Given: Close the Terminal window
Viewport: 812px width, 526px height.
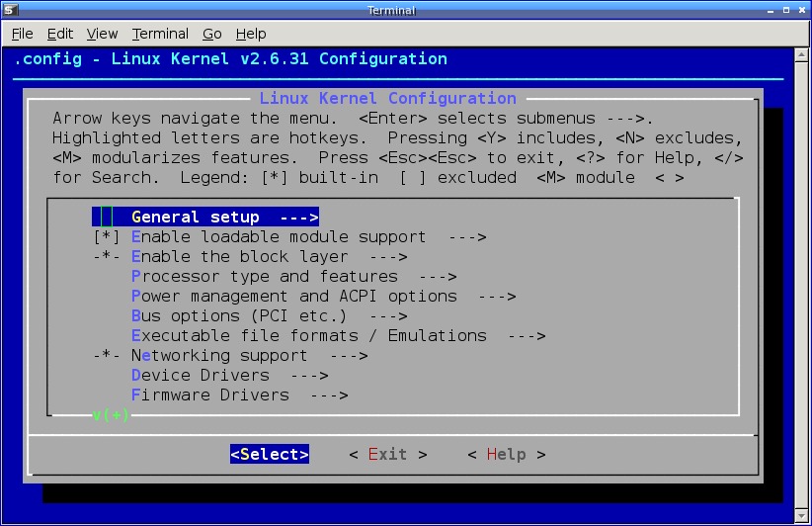Looking at the screenshot, I should [802, 10].
